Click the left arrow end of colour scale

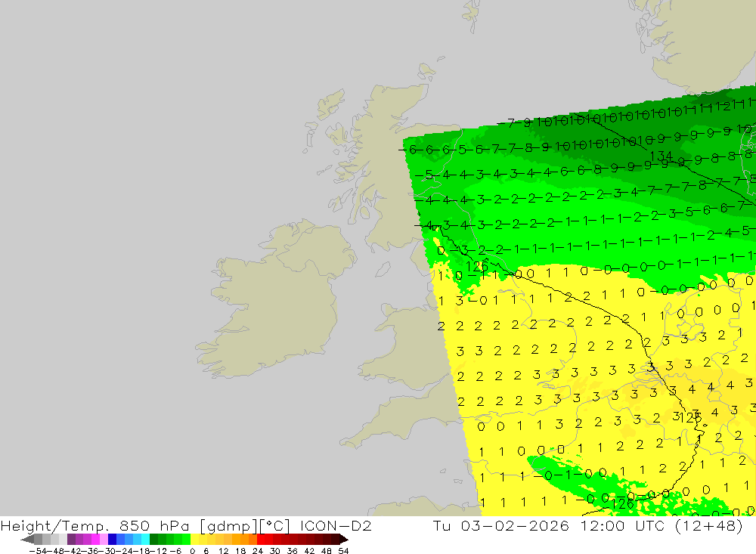[x=27, y=540]
